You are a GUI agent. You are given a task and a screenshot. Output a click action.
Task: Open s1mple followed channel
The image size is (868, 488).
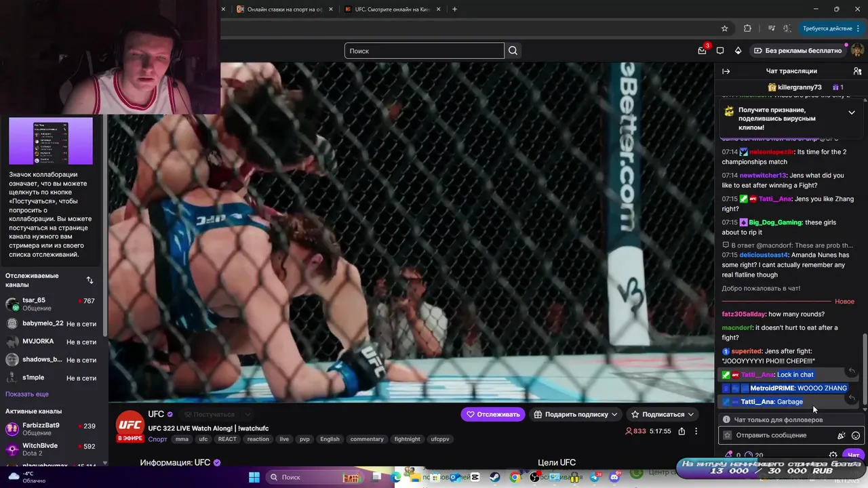coord(51,378)
